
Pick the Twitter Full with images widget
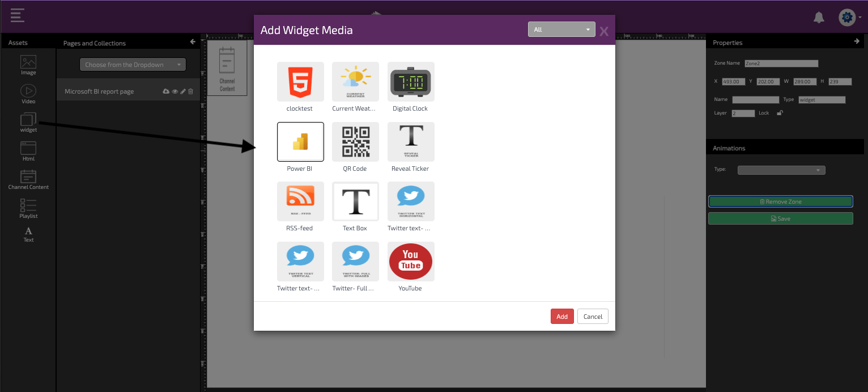coord(355,262)
